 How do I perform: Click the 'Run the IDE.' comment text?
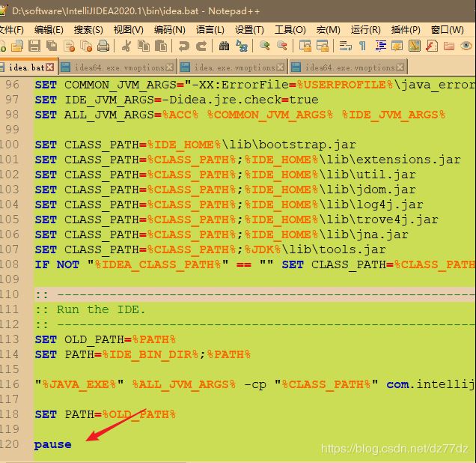(x=101, y=309)
